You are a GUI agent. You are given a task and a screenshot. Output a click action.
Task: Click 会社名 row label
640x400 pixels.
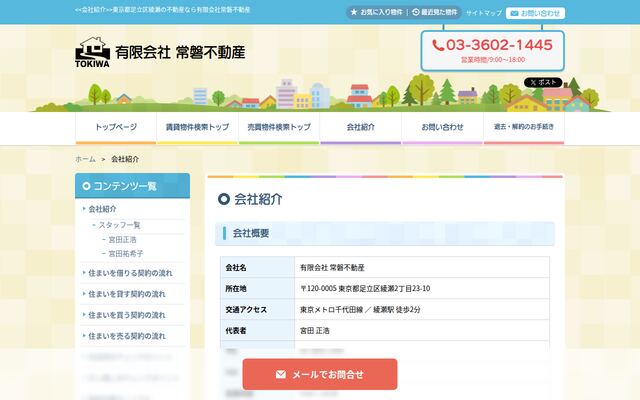tap(236, 268)
